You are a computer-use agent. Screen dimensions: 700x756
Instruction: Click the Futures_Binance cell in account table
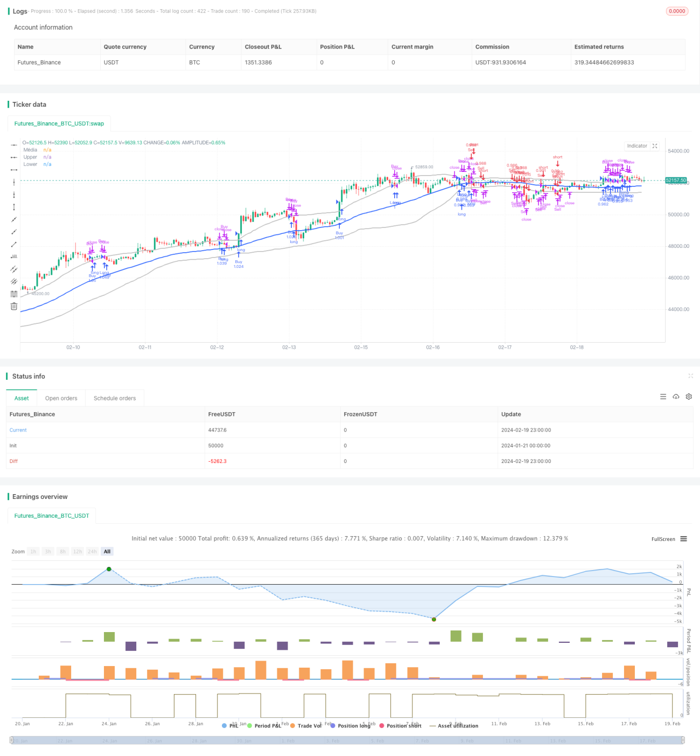[x=39, y=63]
